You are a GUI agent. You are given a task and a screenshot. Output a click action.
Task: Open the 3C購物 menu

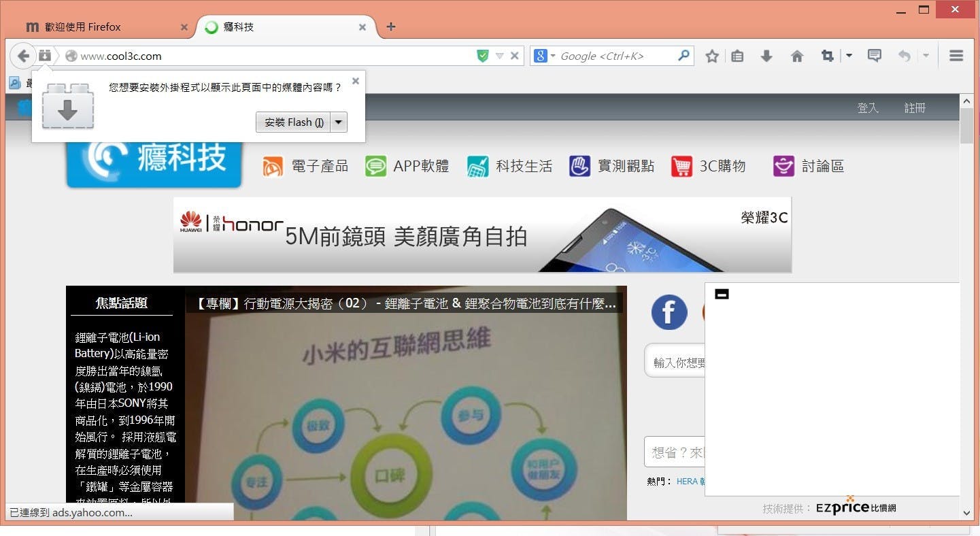708,166
